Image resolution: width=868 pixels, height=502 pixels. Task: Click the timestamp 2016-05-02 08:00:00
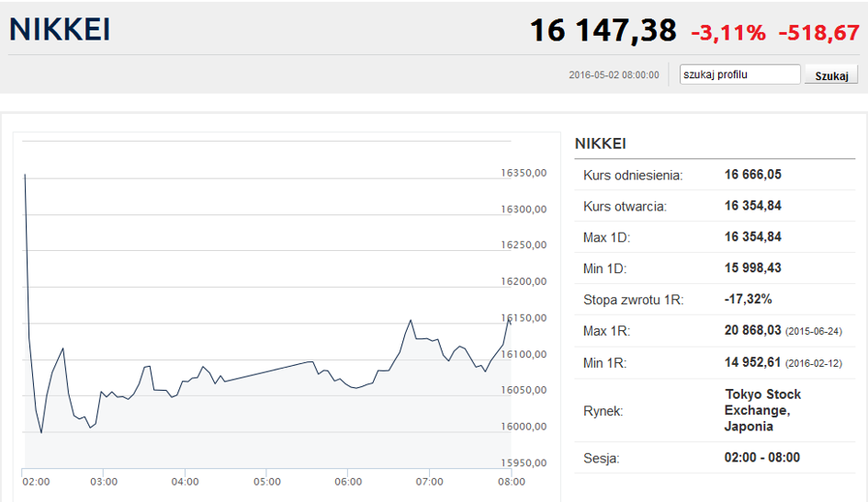point(614,74)
